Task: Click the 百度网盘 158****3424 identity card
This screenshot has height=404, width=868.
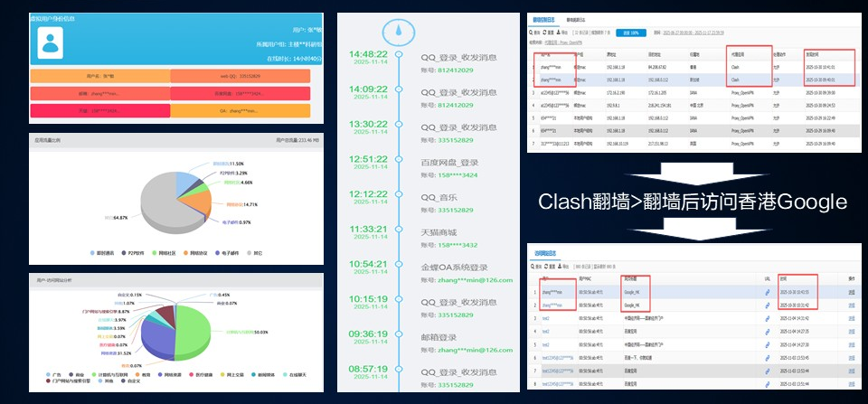Action: click(x=241, y=93)
